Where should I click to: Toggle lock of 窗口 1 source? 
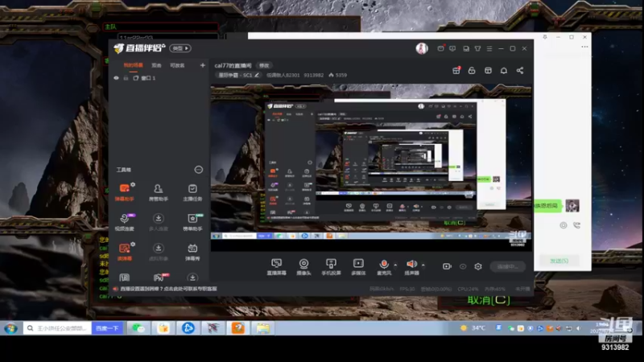coord(126,78)
